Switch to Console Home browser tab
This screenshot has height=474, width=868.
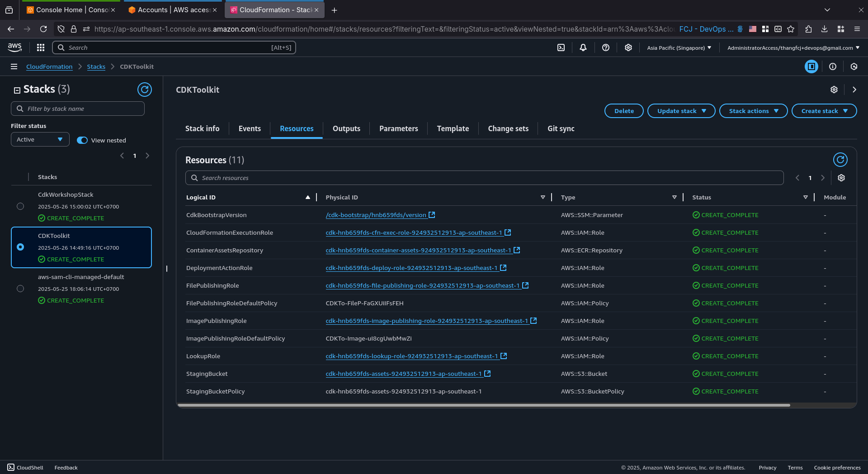coord(71,10)
